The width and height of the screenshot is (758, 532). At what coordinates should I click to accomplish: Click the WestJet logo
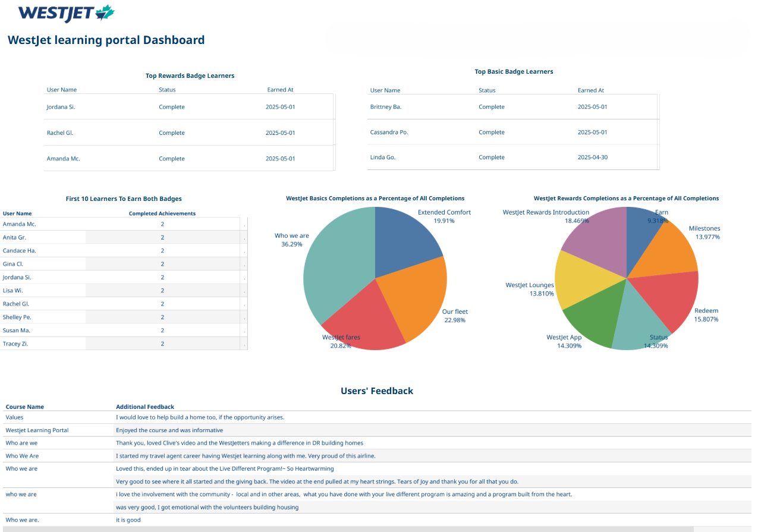tap(67, 13)
